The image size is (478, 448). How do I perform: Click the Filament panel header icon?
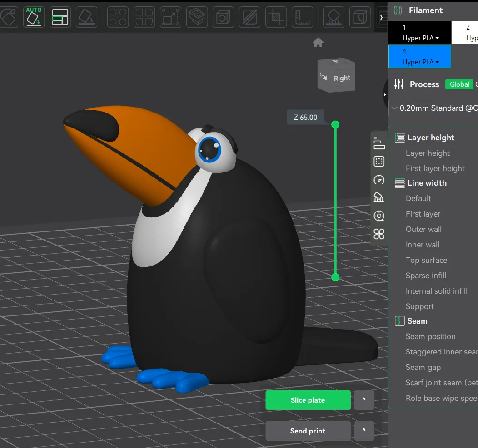(398, 10)
